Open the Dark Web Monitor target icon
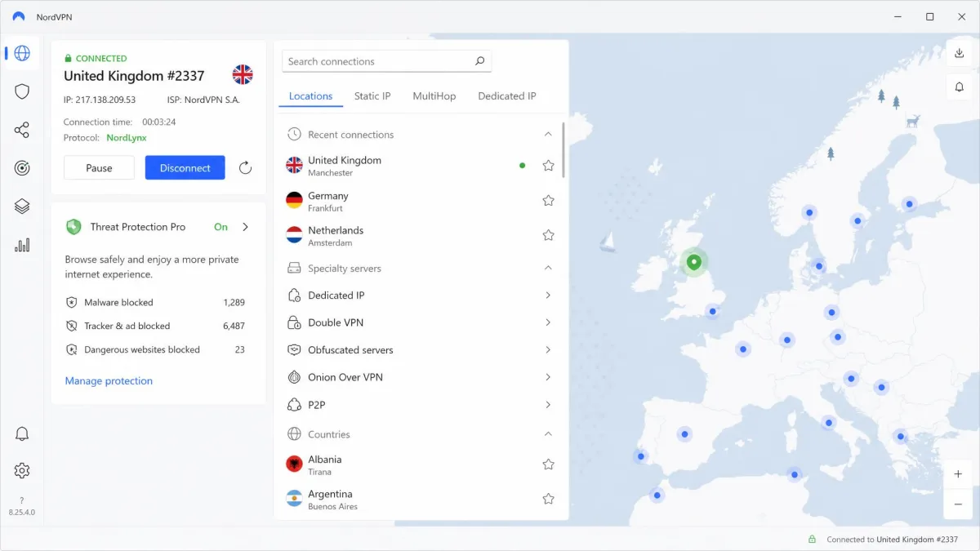This screenshot has height=551, width=980. [x=22, y=168]
